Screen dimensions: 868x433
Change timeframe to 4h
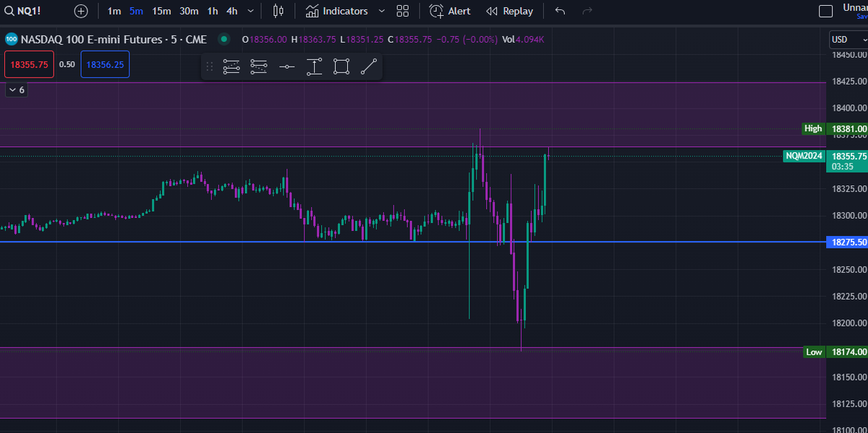(231, 11)
